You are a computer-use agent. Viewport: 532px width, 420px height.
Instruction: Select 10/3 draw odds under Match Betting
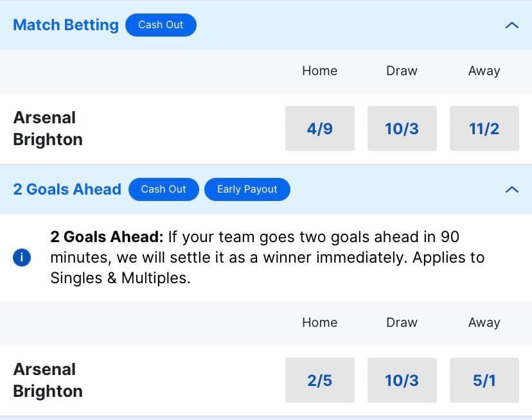pyautogui.click(x=402, y=128)
